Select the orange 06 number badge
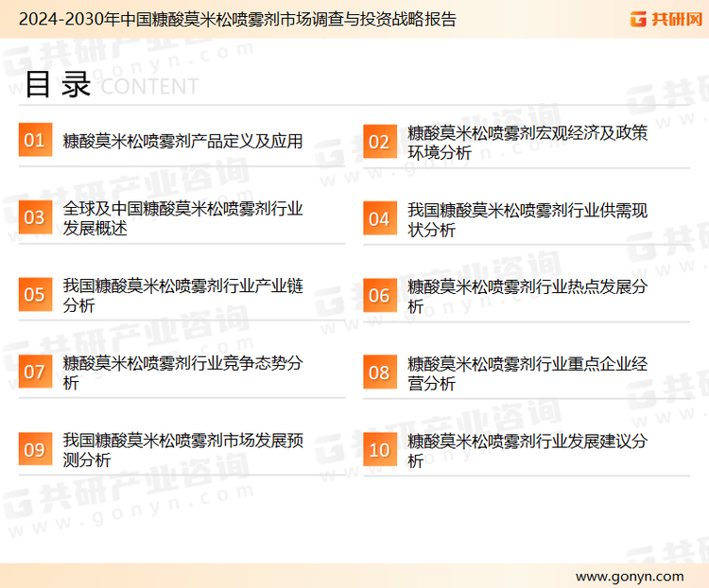Image resolution: width=709 pixels, height=588 pixels. (380, 295)
